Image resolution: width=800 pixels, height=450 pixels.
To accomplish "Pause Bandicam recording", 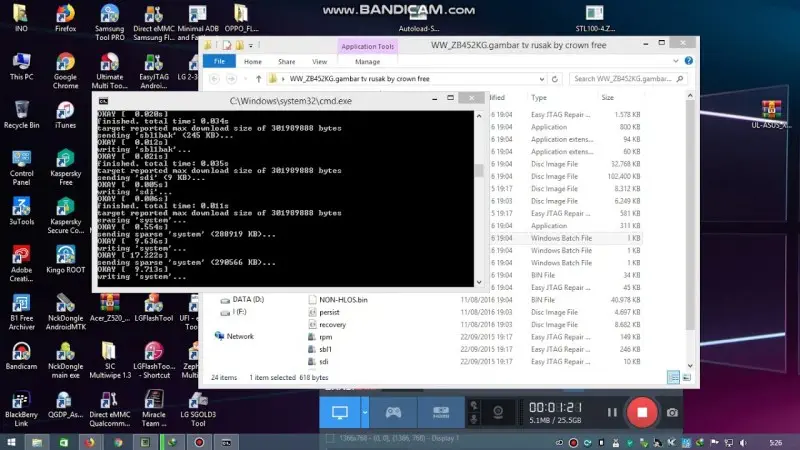I will point(612,412).
